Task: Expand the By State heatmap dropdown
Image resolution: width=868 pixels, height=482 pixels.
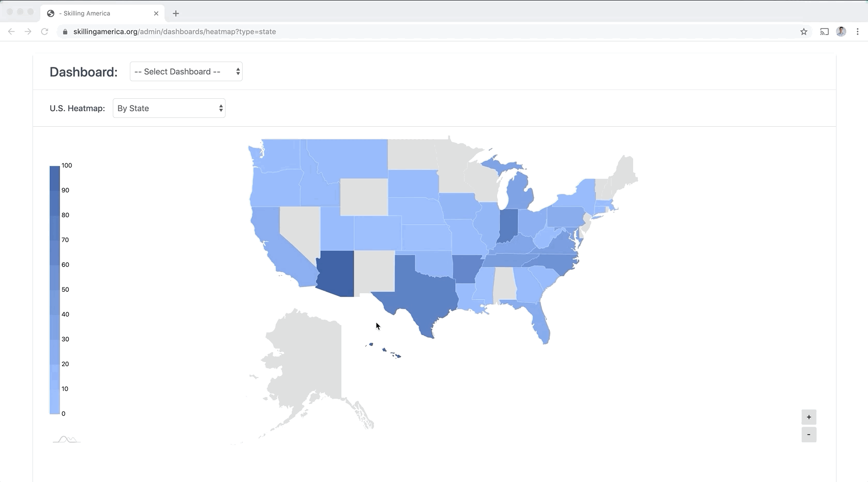Action: click(x=169, y=109)
